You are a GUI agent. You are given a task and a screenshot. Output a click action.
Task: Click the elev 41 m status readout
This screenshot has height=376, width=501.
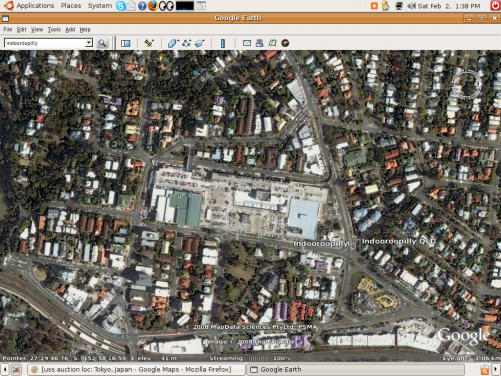tap(157, 358)
